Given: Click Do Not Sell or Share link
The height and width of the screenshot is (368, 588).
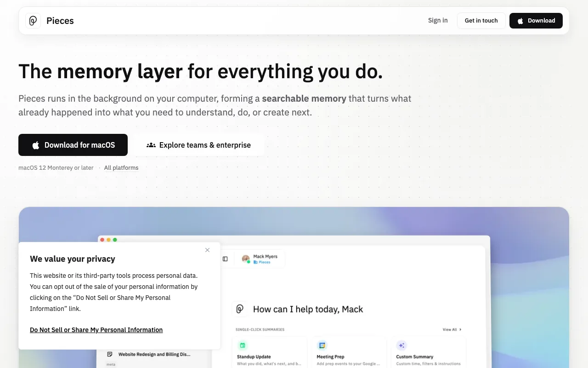Looking at the screenshot, I should point(96,330).
